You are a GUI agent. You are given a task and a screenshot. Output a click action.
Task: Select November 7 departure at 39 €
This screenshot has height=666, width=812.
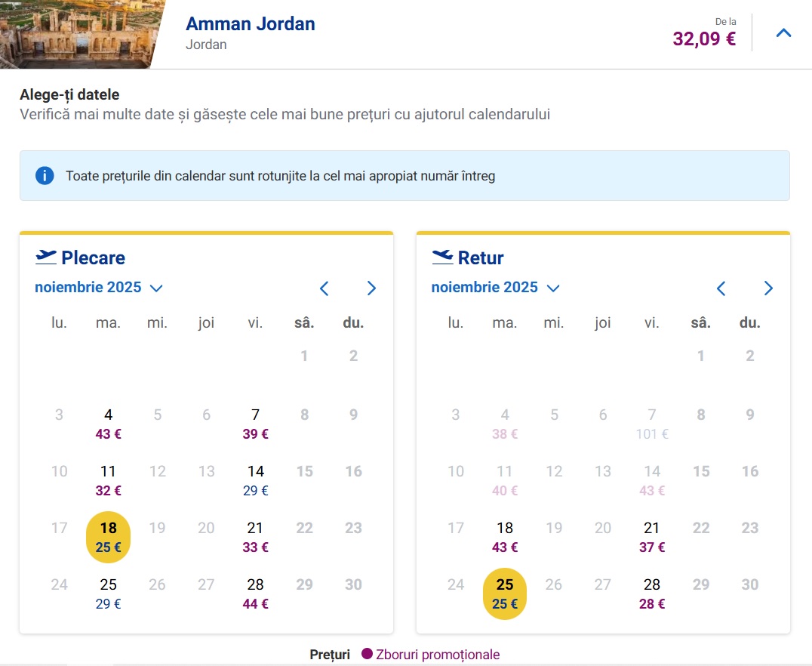(x=255, y=424)
